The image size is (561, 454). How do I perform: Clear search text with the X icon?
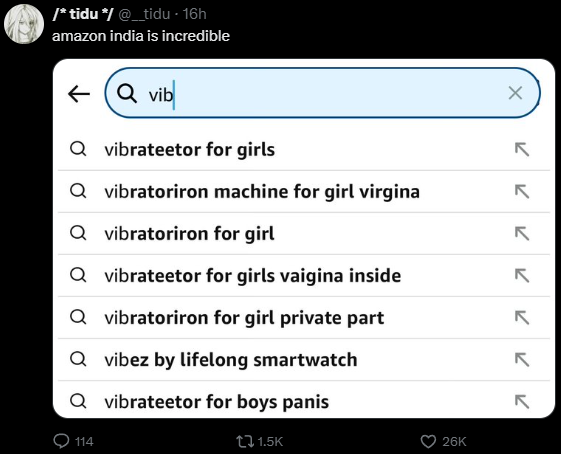(x=515, y=93)
